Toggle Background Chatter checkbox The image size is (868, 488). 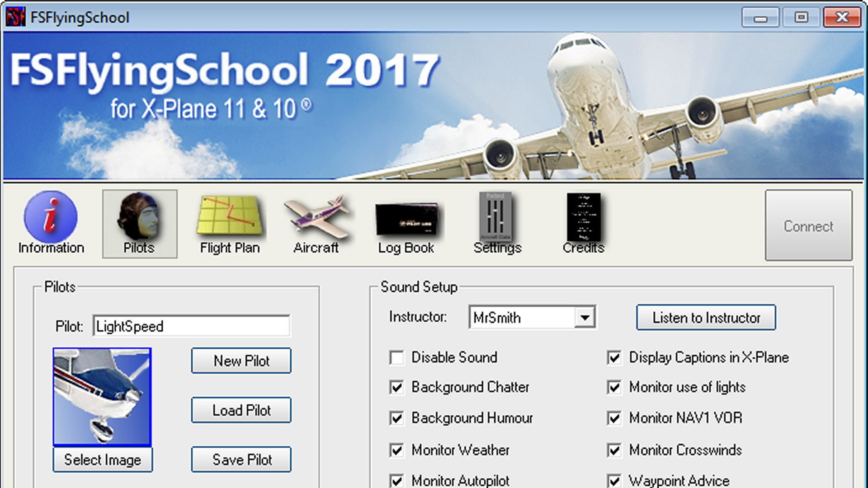(x=396, y=387)
